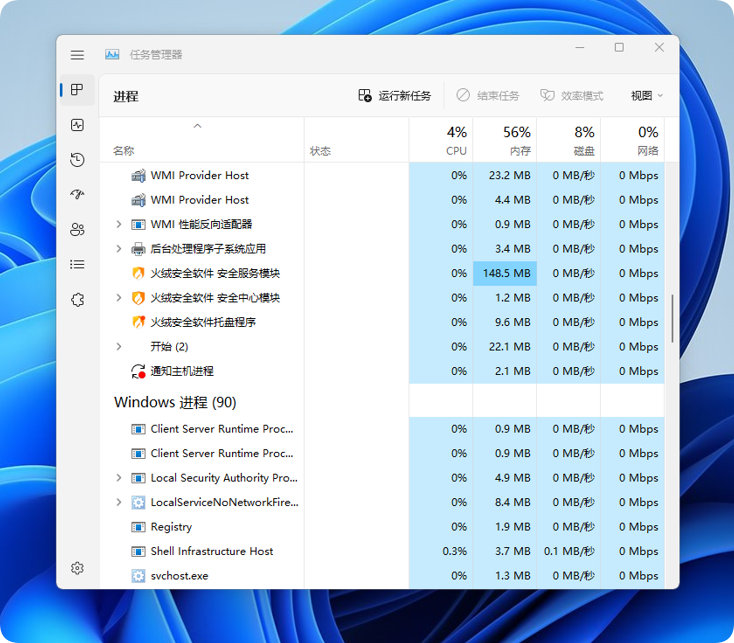Expand Local Security Authority Pro... process

coord(119,478)
